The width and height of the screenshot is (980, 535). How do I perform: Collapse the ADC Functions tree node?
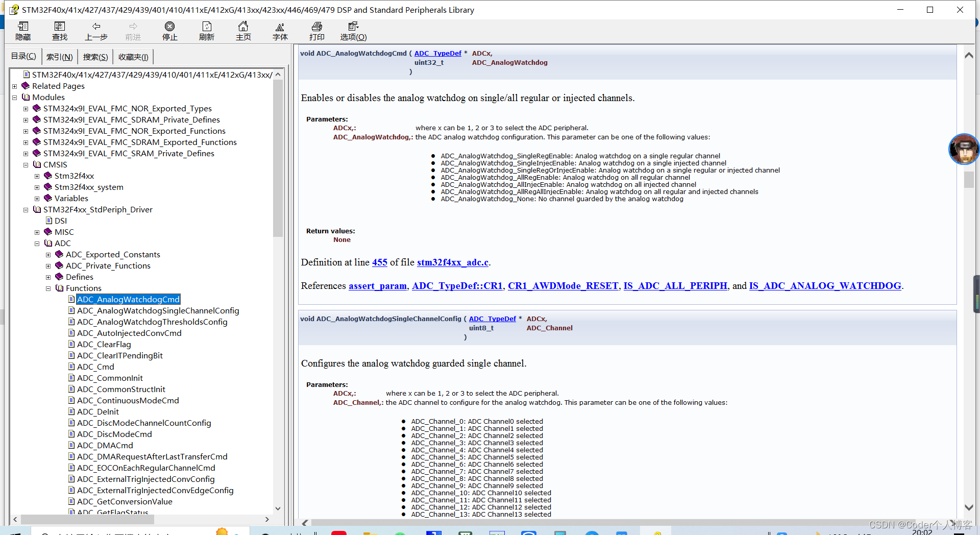pos(48,288)
